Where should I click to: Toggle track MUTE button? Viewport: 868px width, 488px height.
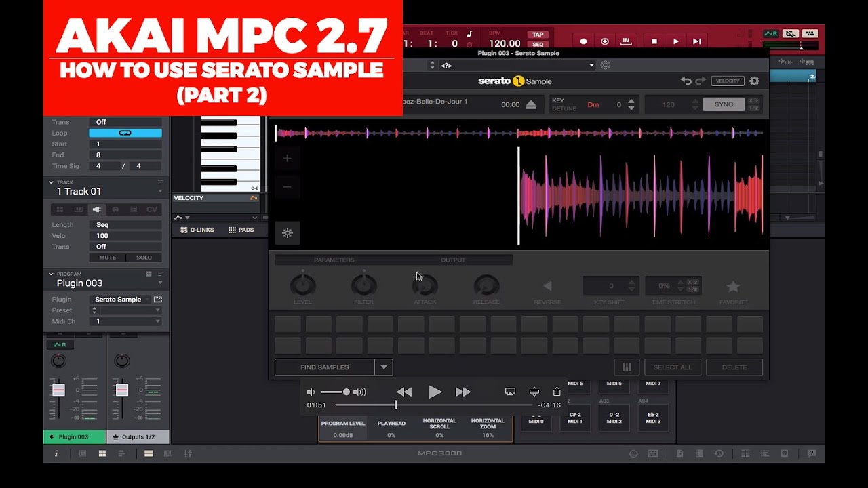coord(108,258)
